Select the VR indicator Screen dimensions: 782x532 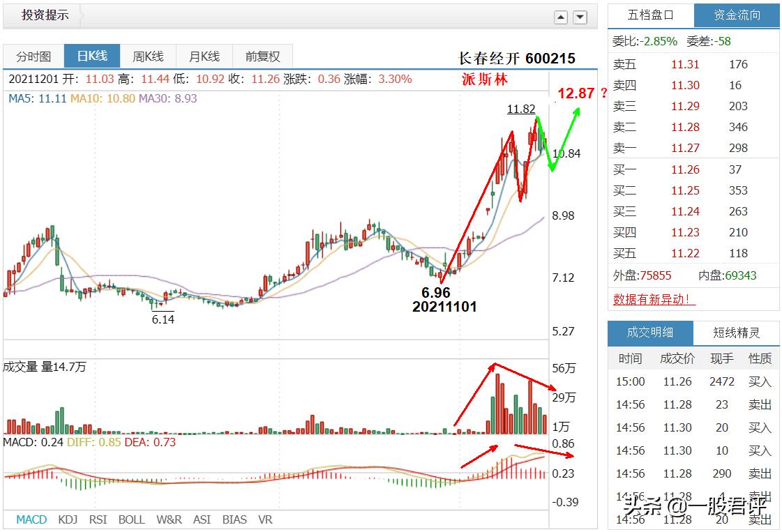pos(266,519)
